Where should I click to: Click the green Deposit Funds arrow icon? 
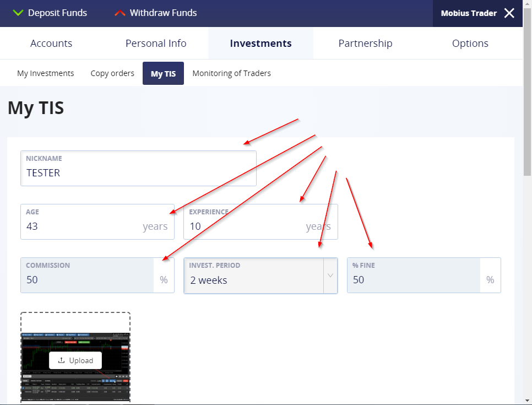18,13
